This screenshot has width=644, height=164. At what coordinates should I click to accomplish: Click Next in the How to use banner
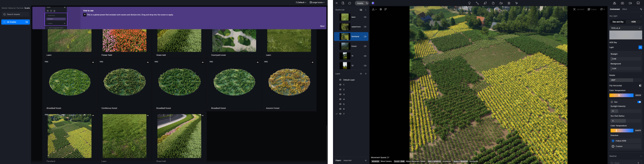point(322,26)
